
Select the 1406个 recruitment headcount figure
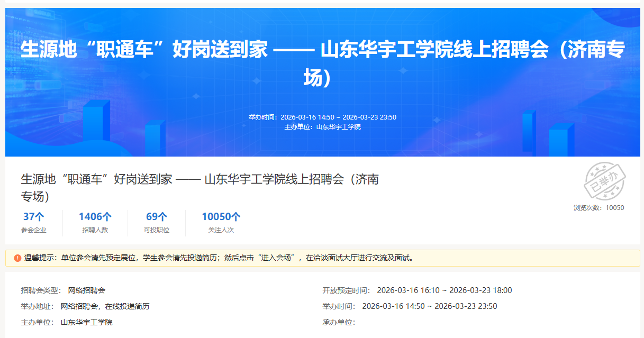(95, 216)
